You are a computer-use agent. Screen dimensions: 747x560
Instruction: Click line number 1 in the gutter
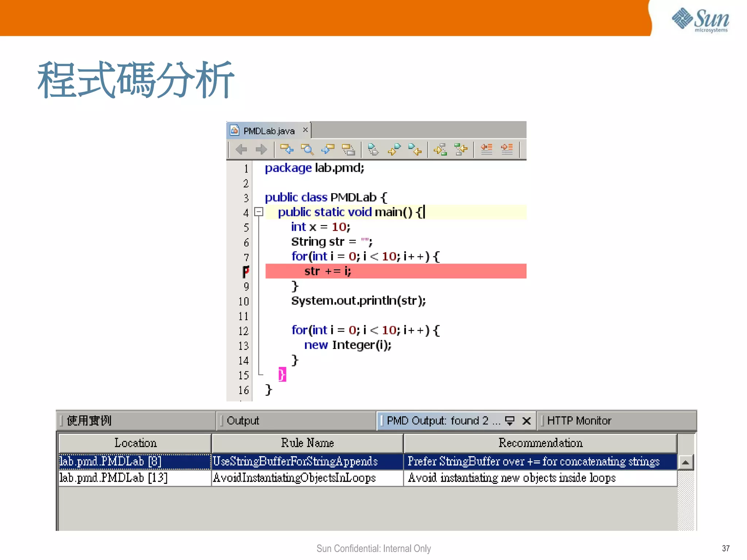246,169
